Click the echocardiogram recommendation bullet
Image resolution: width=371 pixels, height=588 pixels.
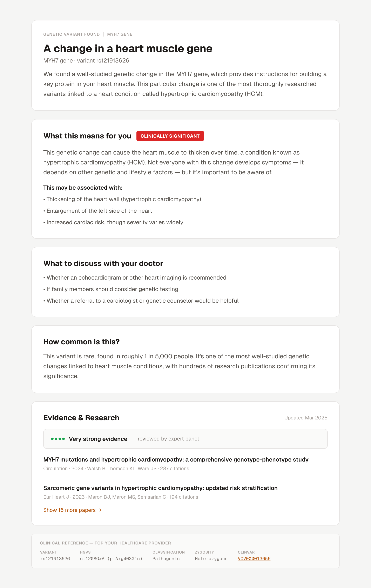pos(135,278)
